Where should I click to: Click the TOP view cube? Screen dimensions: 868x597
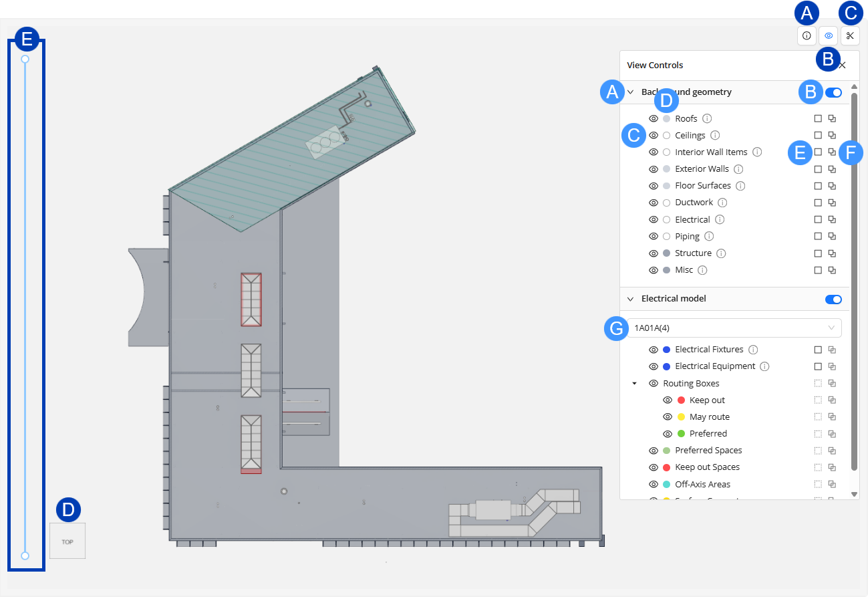tap(67, 541)
